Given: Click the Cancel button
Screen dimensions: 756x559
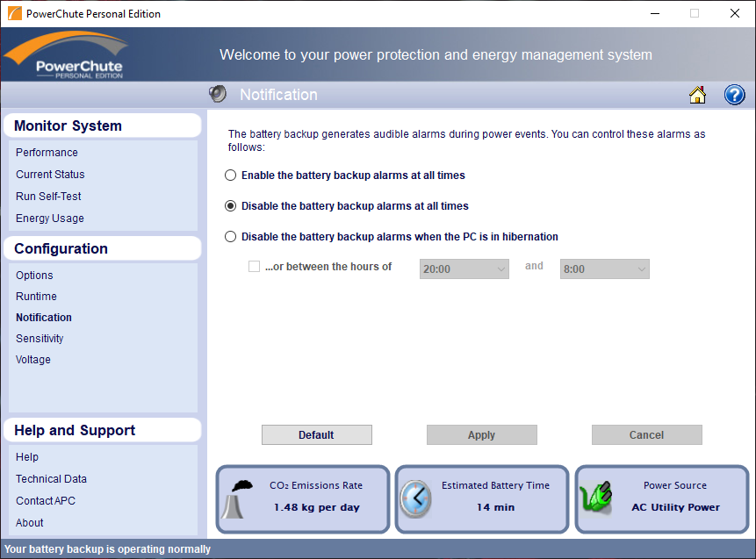Looking at the screenshot, I should pos(646,434).
